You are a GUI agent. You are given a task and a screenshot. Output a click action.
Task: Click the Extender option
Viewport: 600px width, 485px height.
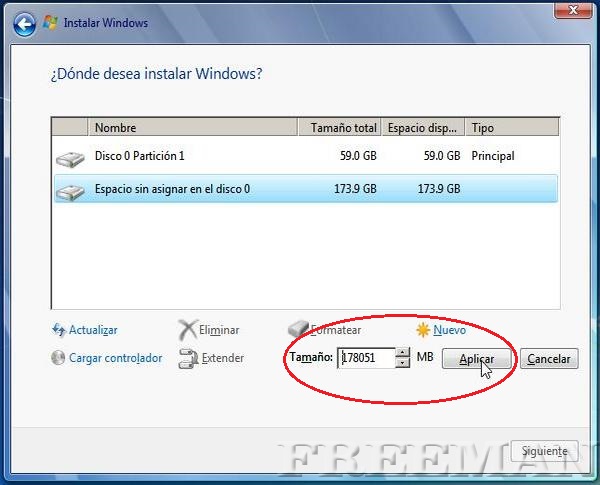223,358
